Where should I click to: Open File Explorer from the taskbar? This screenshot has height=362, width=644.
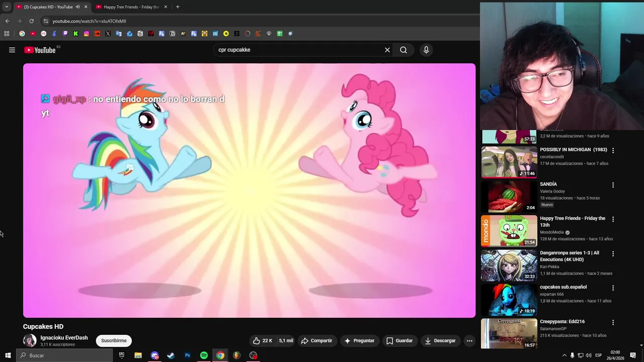pos(138,355)
